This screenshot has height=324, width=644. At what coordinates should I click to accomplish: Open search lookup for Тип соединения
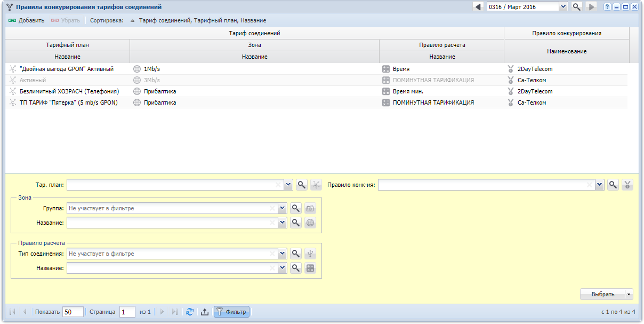coord(296,254)
